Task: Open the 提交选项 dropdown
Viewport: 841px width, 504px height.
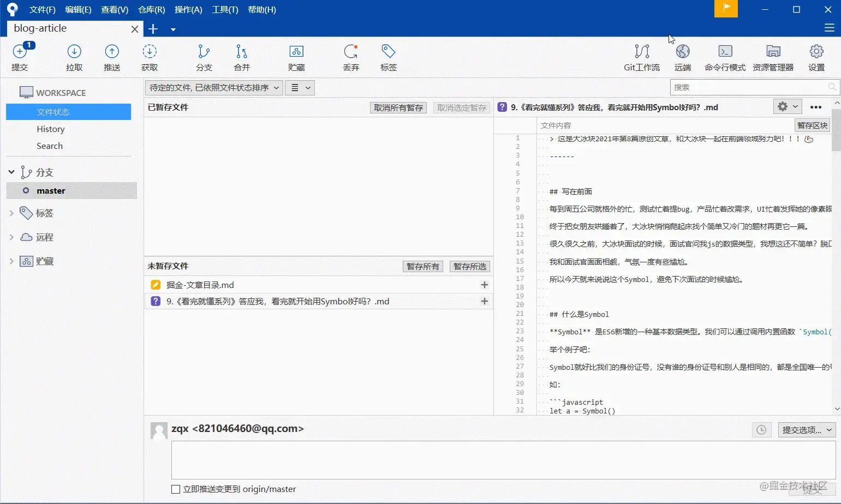Action: coord(807,430)
